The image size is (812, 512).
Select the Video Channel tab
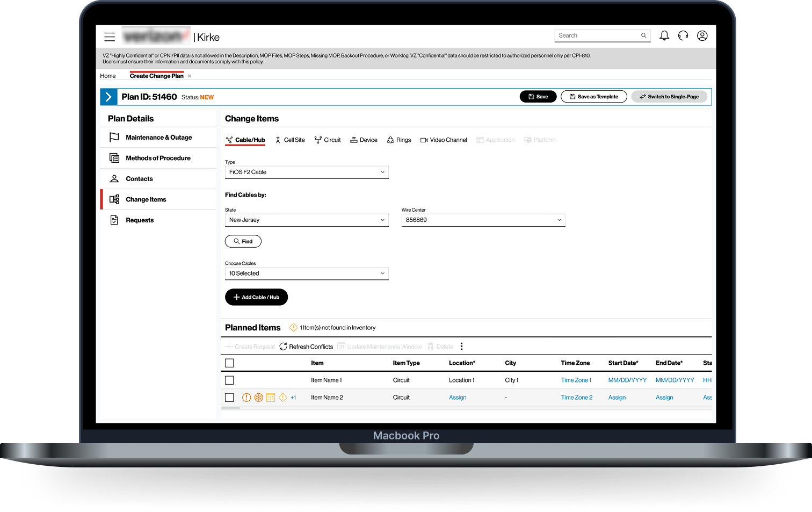pyautogui.click(x=444, y=140)
